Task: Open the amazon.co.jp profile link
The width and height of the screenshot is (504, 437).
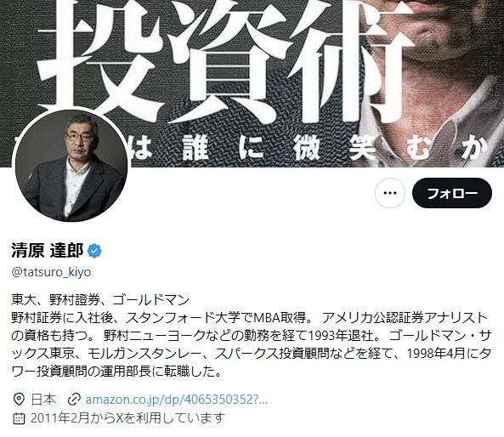Action: pyautogui.click(x=177, y=400)
